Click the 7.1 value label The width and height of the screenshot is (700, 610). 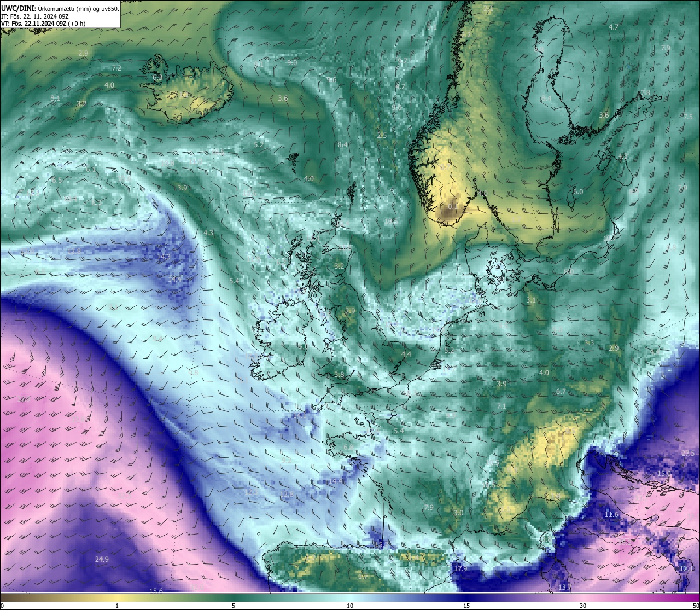(x=501, y=406)
